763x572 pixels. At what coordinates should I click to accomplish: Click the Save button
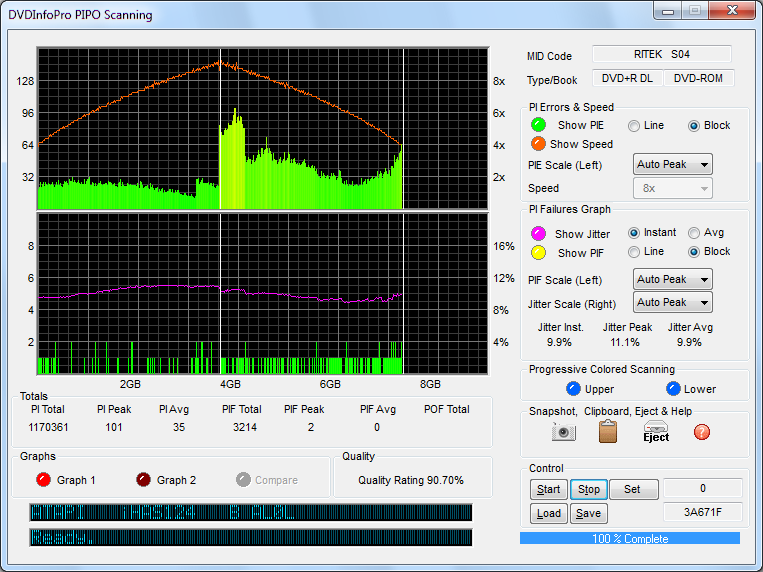pos(588,513)
